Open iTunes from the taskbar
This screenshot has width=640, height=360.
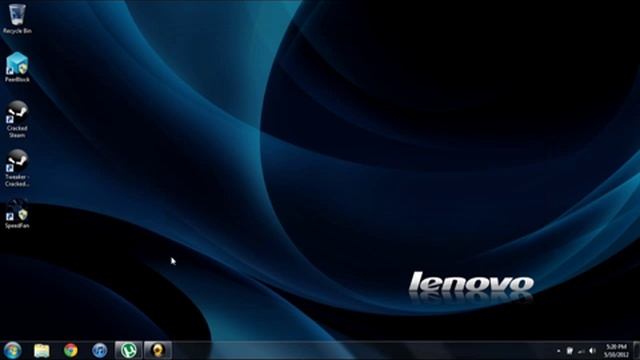point(100,351)
